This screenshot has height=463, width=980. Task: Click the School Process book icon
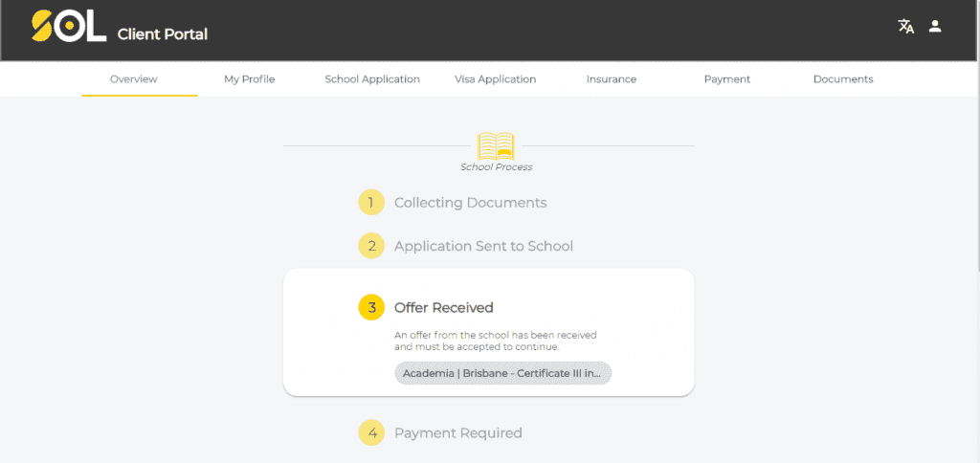point(497,146)
